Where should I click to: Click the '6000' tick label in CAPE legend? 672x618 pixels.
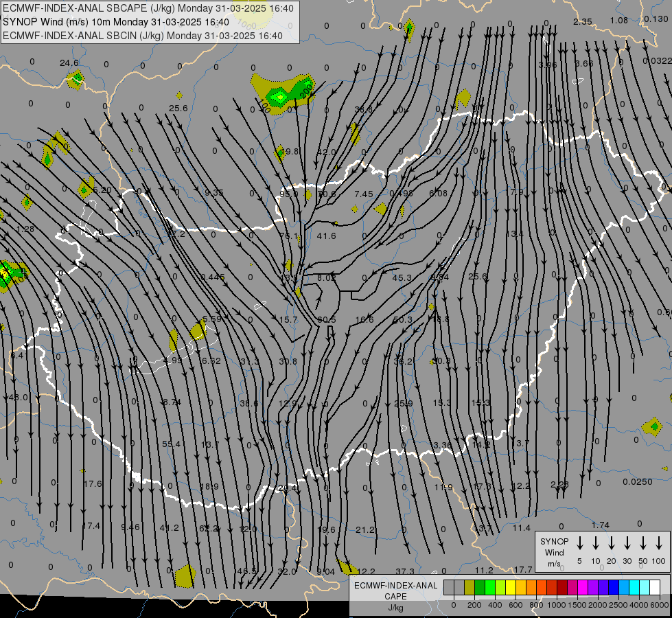pyautogui.click(x=660, y=605)
